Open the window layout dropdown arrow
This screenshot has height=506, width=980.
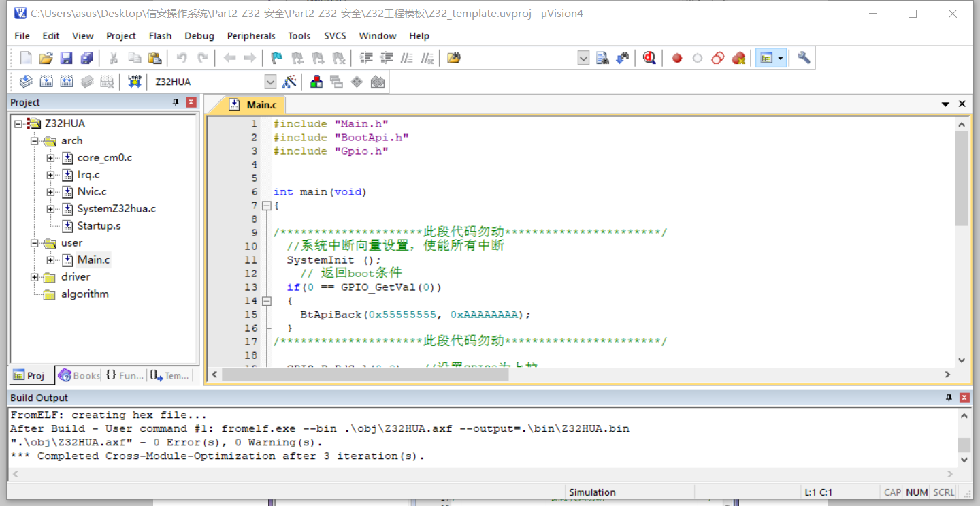tap(781, 59)
